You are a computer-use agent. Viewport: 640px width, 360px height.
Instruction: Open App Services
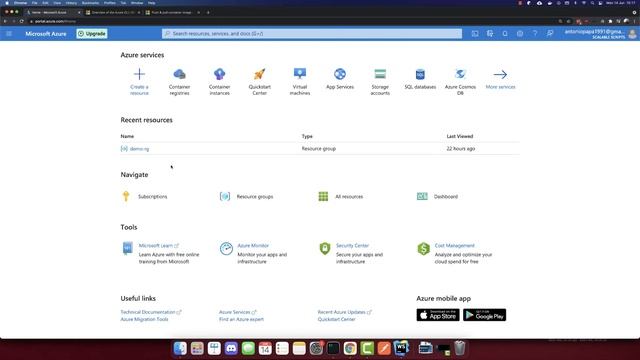point(340,79)
